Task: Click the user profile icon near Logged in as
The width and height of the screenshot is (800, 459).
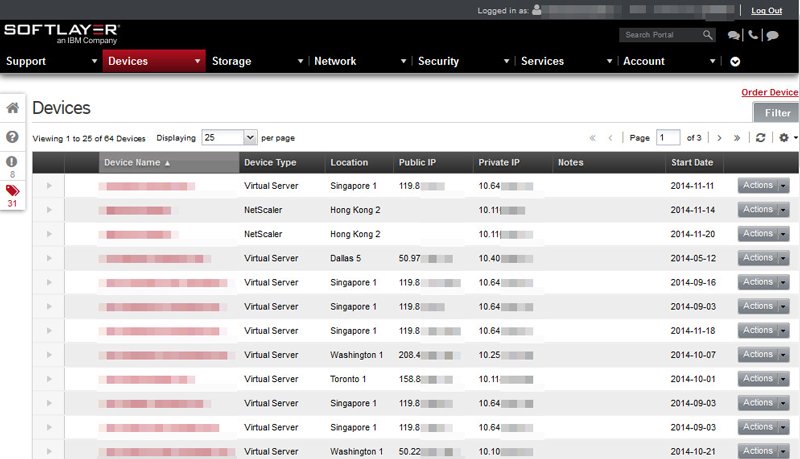Action: pos(537,10)
